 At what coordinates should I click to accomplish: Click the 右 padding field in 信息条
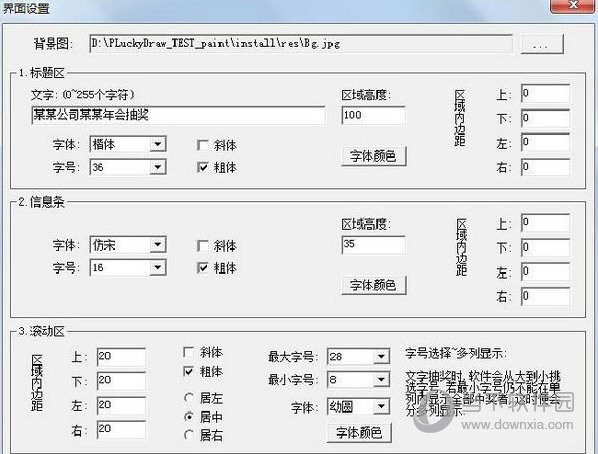point(545,296)
